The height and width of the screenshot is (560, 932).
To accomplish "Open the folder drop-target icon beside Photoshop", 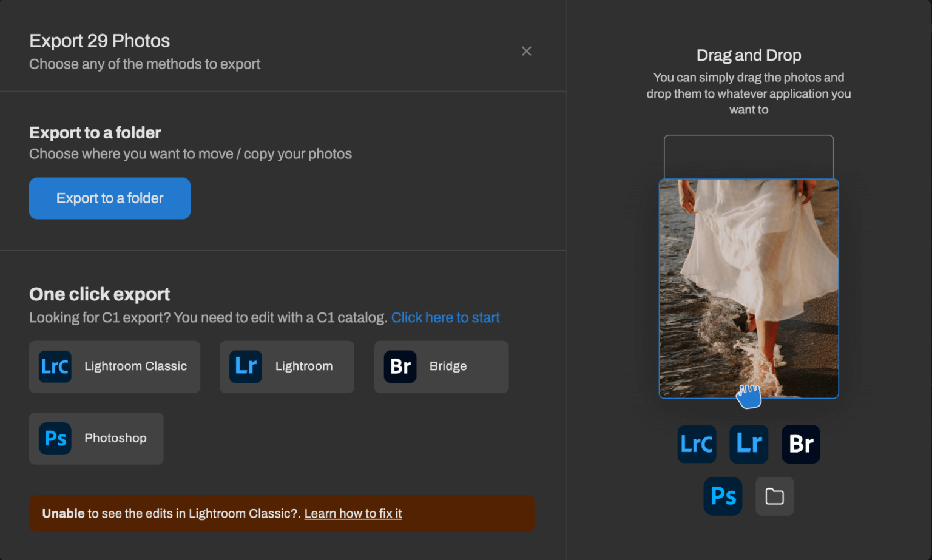I will (775, 496).
